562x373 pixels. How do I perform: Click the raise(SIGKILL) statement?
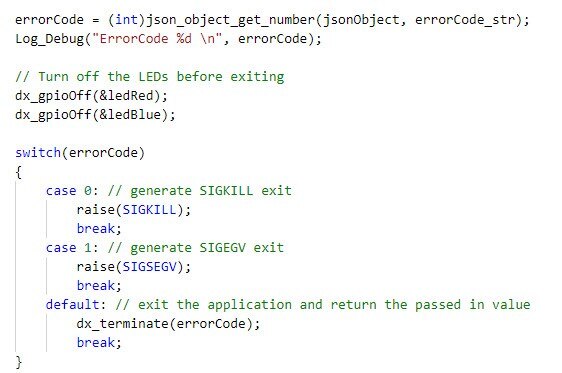[134, 210]
